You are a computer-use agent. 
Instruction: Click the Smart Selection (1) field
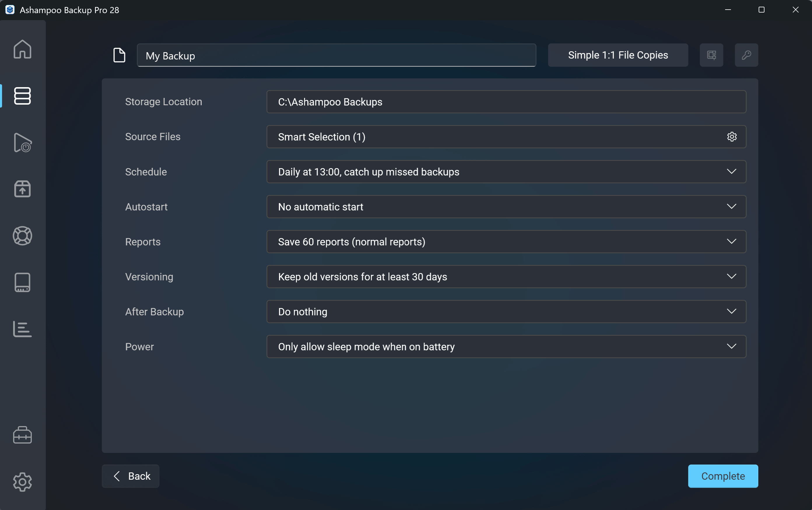click(506, 136)
